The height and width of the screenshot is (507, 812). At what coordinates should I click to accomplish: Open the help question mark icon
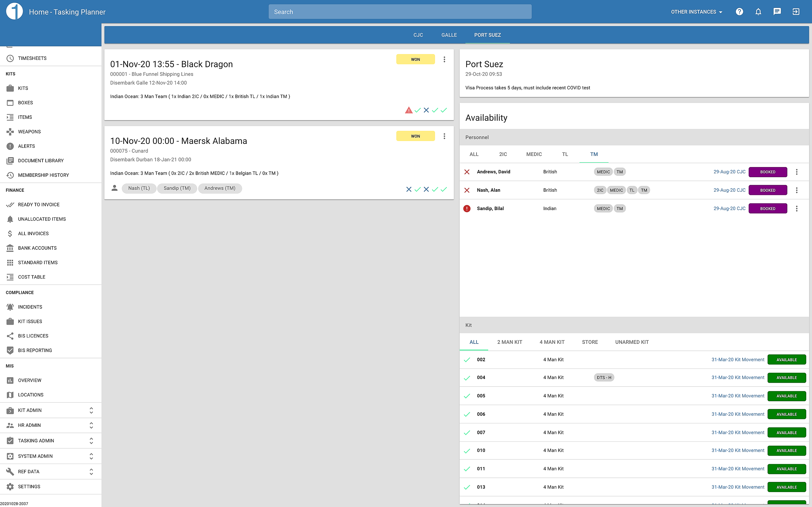tap(739, 12)
